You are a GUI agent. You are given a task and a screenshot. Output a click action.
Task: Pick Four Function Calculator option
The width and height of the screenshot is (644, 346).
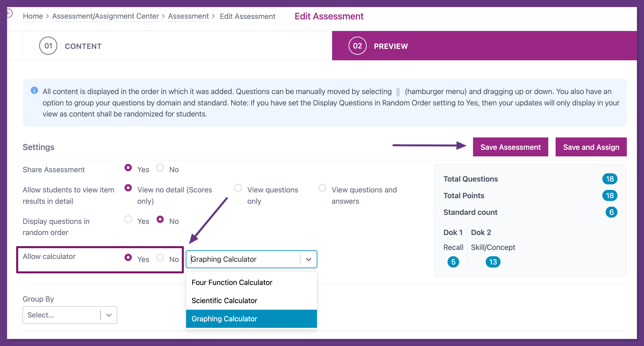tap(232, 282)
